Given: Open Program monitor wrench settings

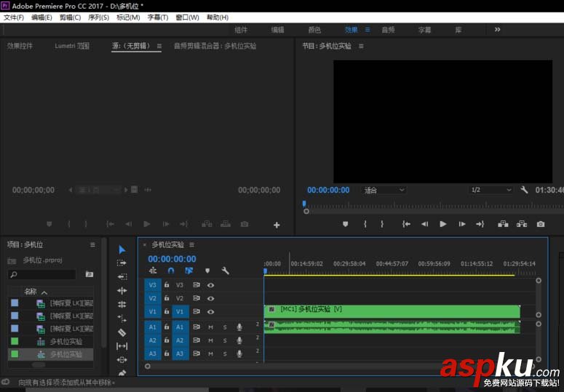Looking at the screenshot, I should (x=524, y=190).
